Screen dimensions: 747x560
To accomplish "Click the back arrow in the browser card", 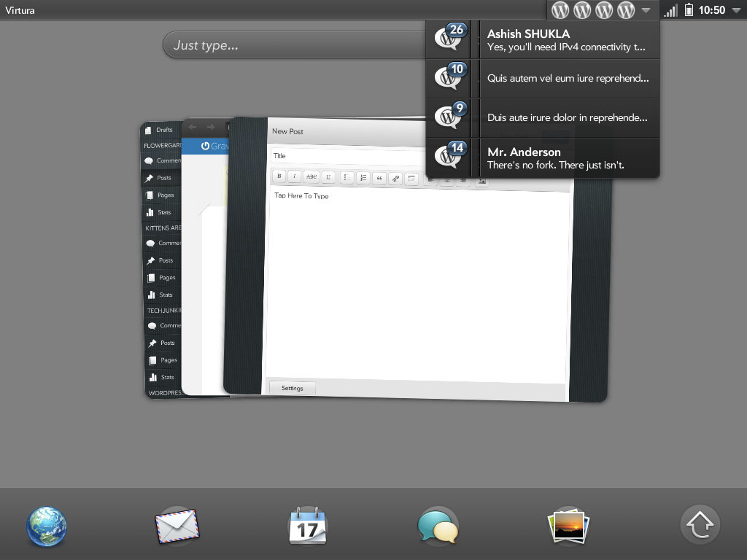I will 193,127.
